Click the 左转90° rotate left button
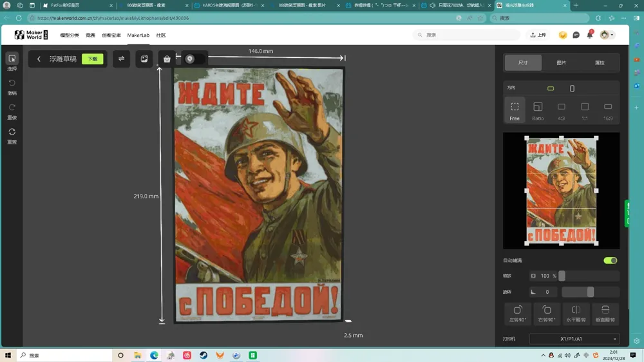Screen dimensions: 644x362 click(x=518, y=314)
